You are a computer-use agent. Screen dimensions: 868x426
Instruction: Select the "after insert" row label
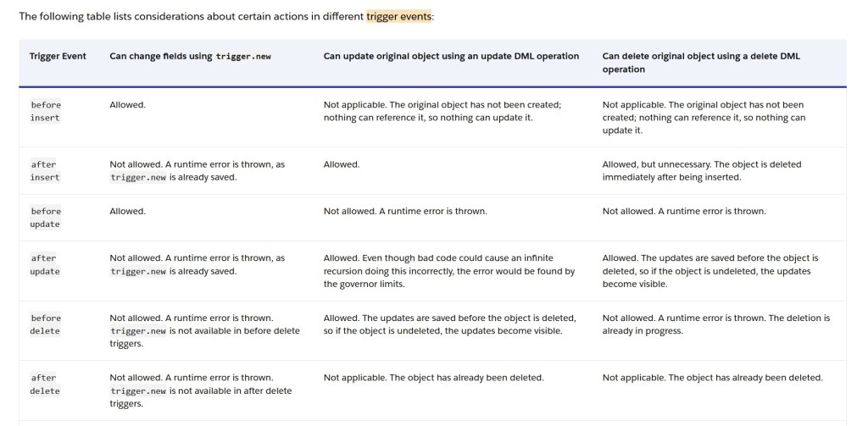[x=46, y=170]
